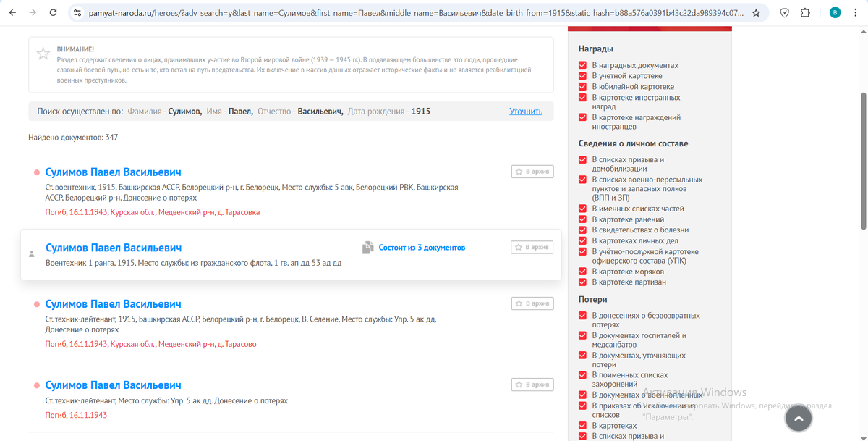Open Сулимов Павел Васильевич result Воентехник 1 ранга

(114, 248)
